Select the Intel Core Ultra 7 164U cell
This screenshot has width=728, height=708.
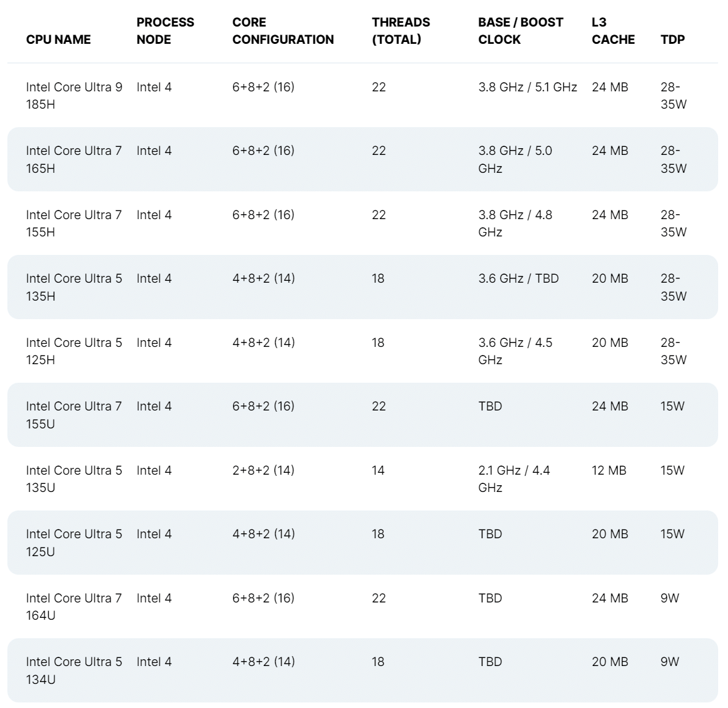[x=74, y=607]
